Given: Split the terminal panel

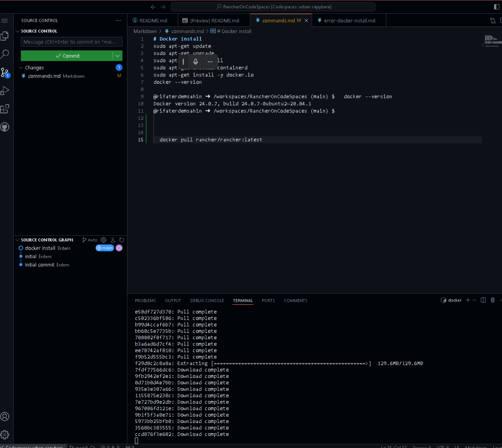Looking at the screenshot, I should 483,300.
